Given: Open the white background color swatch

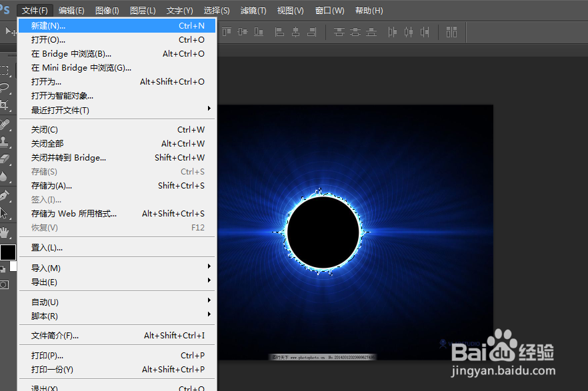Looking at the screenshot, I should click(14, 266).
